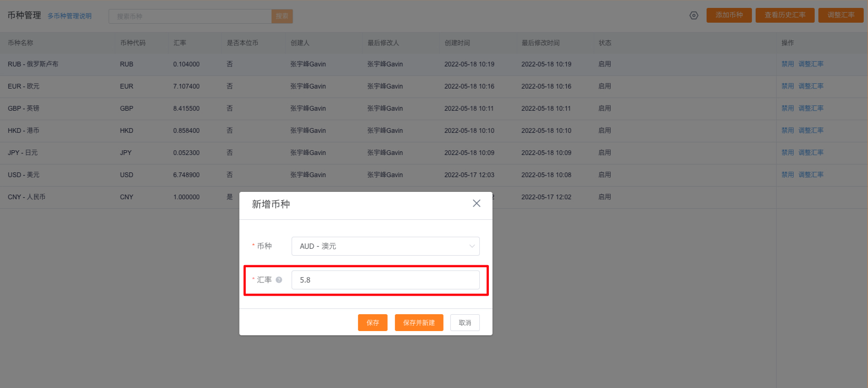Click 调整汇率 in the RUB row
Image resolution: width=868 pixels, height=388 pixels.
[811, 64]
